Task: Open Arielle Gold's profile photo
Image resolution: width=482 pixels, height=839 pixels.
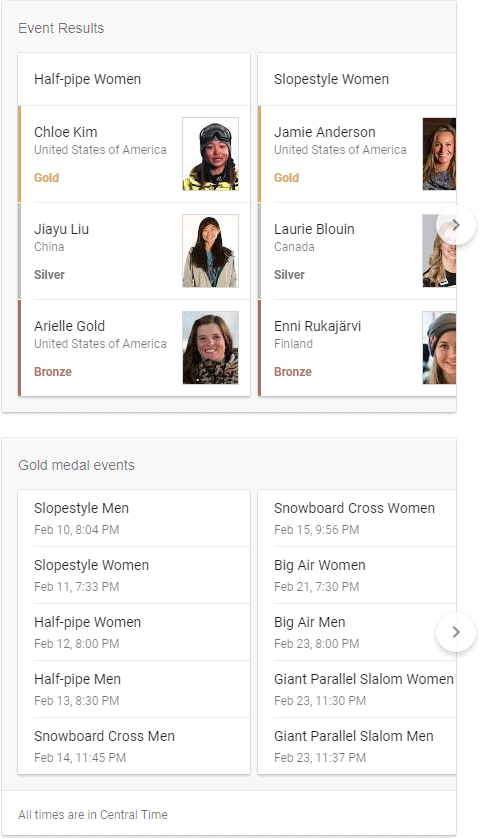Action: [210, 348]
